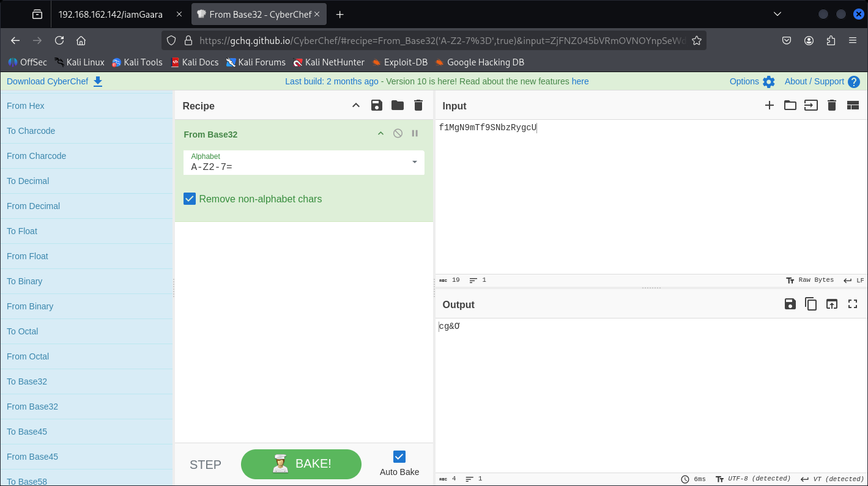This screenshot has width=868, height=486.
Task: Select To Octal operation
Action: pos(86,331)
